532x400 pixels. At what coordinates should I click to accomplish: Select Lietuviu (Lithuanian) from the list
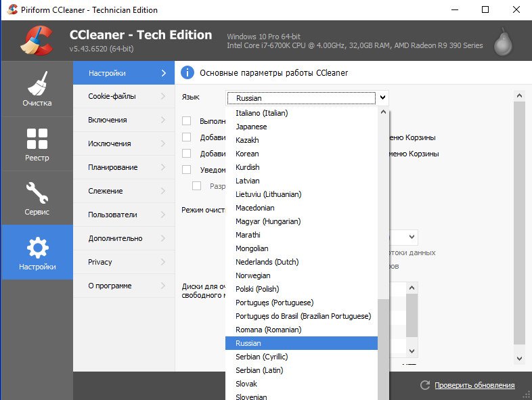pyautogui.click(x=301, y=194)
